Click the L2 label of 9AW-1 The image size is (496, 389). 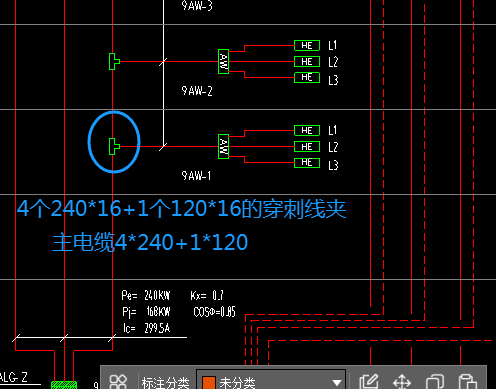click(x=333, y=147)
